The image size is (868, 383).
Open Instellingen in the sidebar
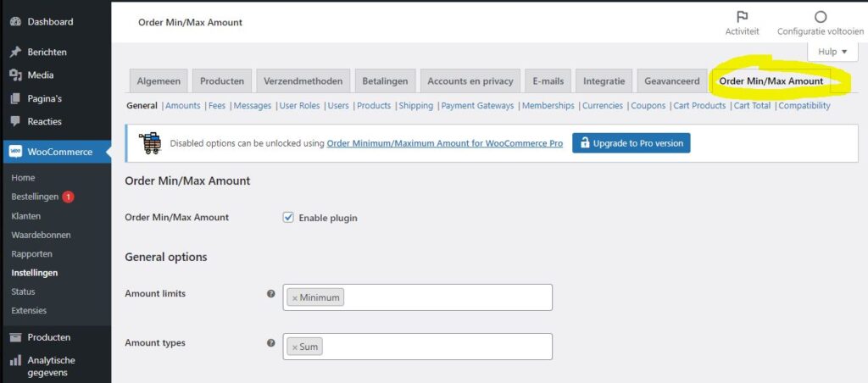pyautogui.click(x=34, y=273)
